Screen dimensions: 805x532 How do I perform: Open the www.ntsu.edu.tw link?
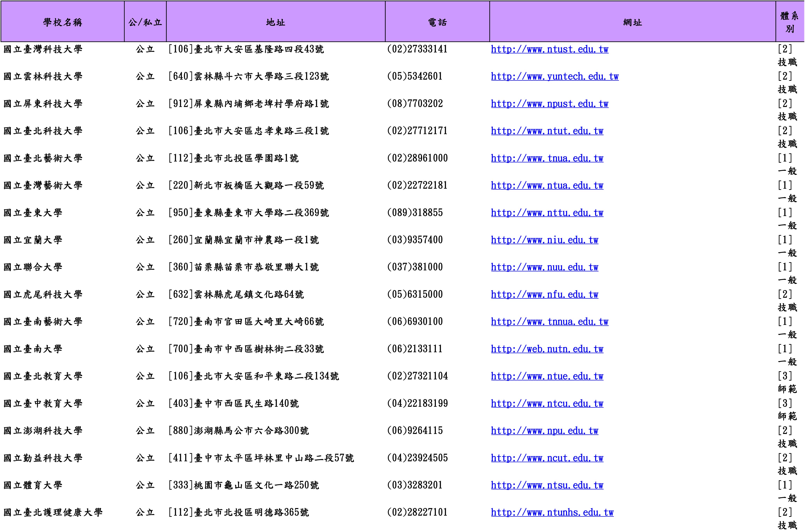[547, 485]
